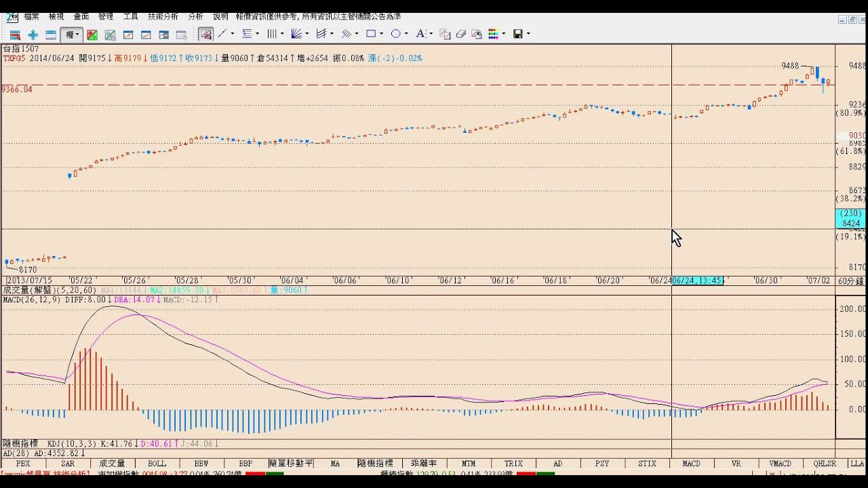868x488 pixels.
Task: Switch to the BBW indicator tab
Action: [x=201, y=464]
